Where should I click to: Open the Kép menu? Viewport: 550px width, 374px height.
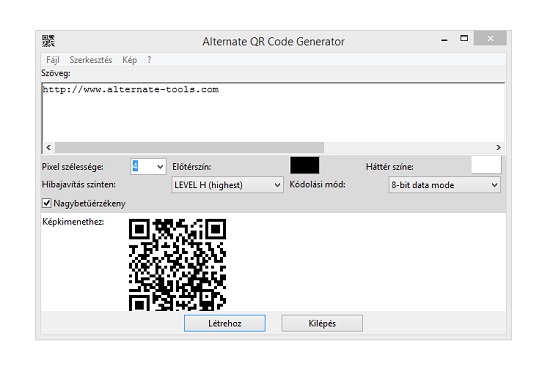pos(129,60)
